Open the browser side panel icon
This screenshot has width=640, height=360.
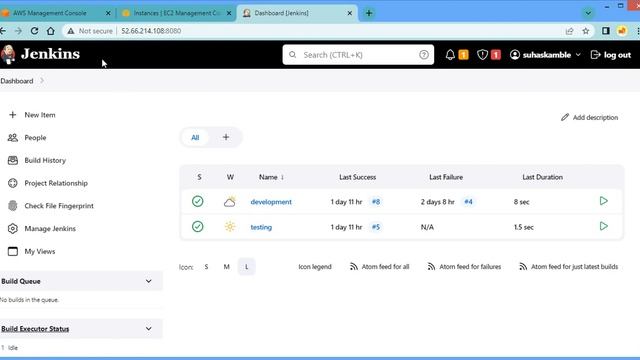click(x=606, y=31)
